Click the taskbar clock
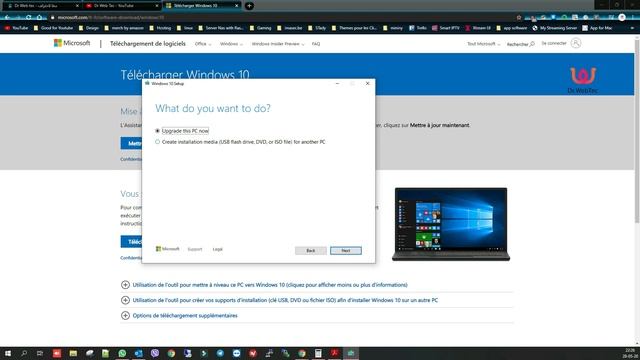 click(x=630, y=353)
